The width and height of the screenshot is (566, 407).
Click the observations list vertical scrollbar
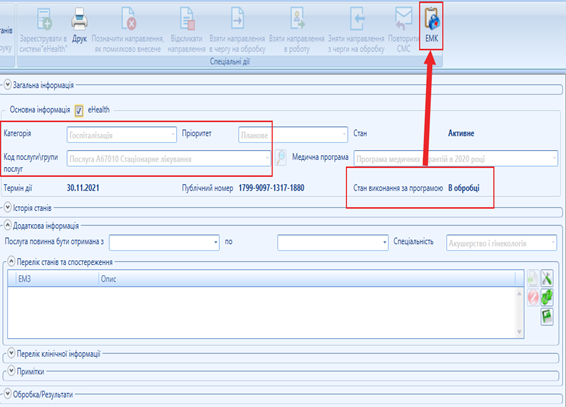519,312
